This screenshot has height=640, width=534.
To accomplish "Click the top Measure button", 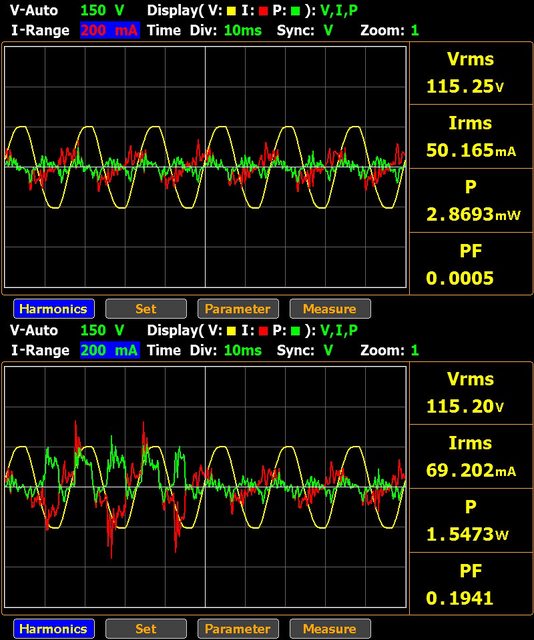I will [330, 309].
